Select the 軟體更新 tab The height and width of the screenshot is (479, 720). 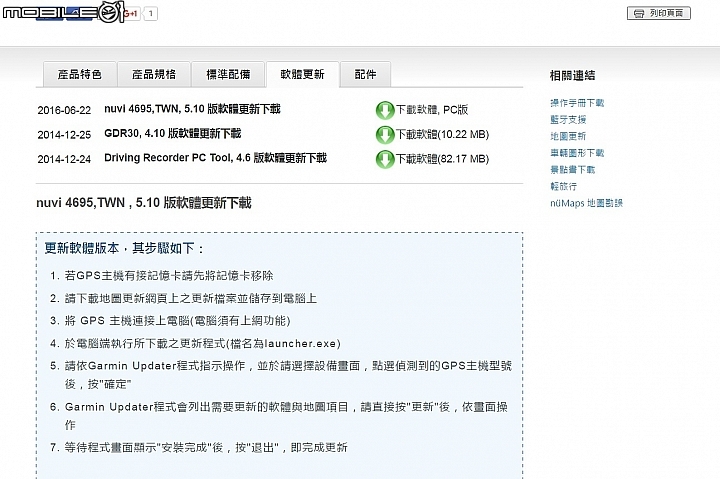click(303, 74)
